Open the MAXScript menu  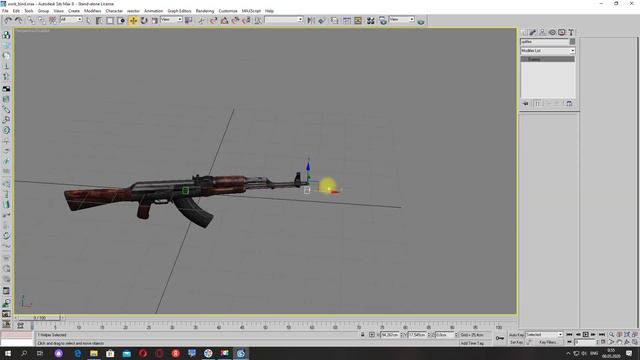click(251, 11)
